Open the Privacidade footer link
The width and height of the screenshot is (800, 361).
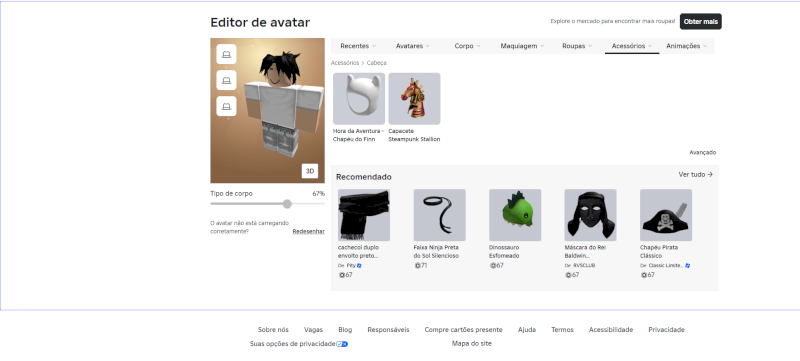(666, 330)
